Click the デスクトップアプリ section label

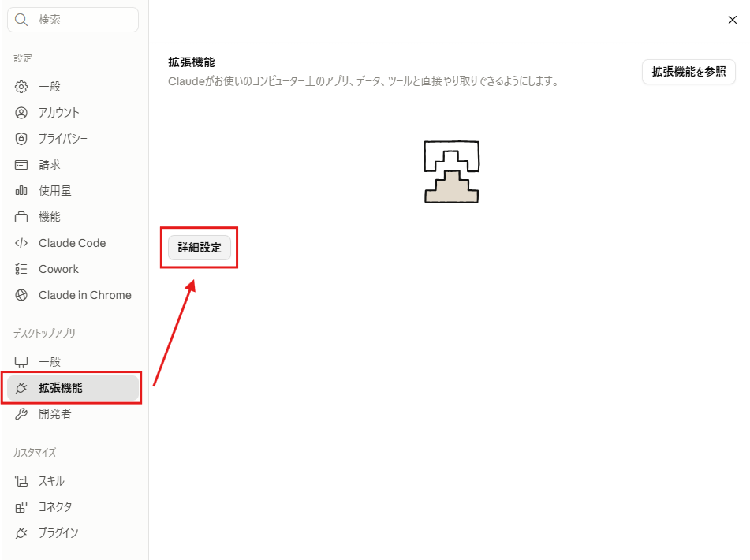point(44,334)
